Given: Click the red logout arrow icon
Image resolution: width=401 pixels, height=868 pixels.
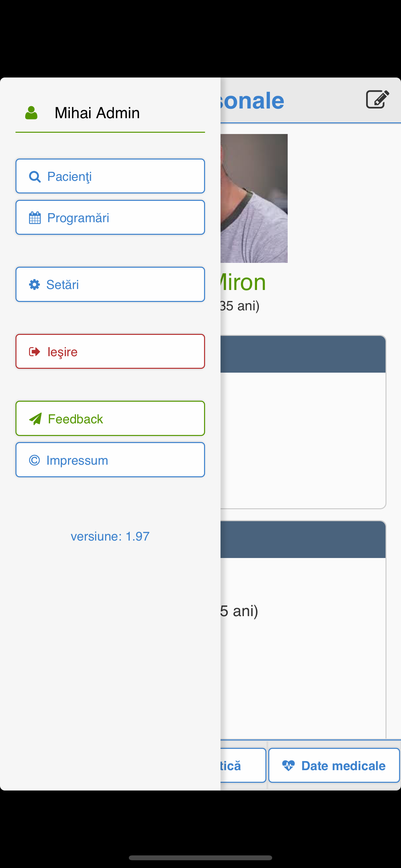Looking at the screenshot, I should tap(34, 352).
